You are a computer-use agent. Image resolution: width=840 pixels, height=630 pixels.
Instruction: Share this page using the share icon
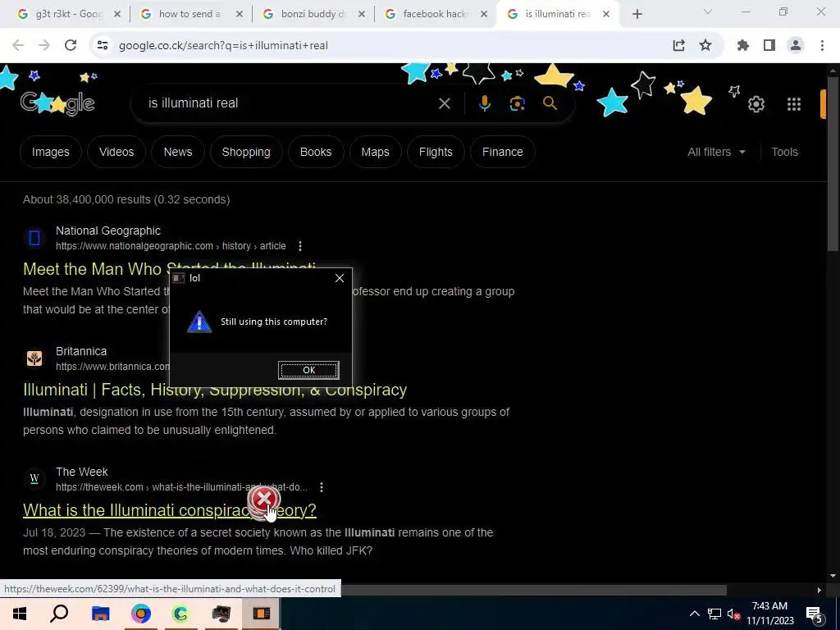coord(678,46)
